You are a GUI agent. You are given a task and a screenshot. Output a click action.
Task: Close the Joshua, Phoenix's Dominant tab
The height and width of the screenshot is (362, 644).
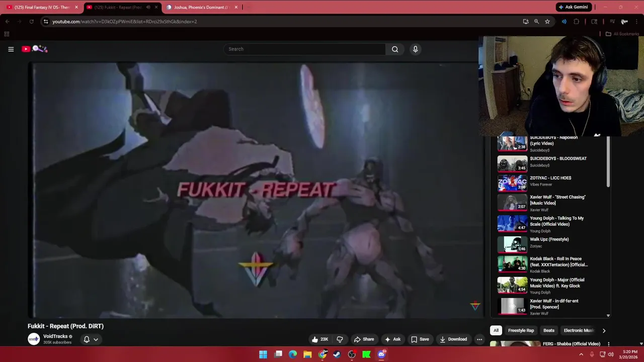236,7
